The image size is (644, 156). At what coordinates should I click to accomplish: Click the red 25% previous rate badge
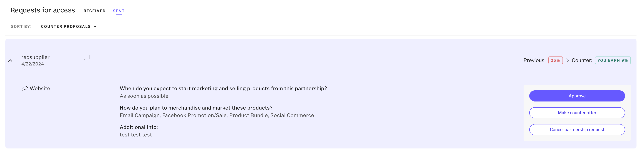pos(555,60)
